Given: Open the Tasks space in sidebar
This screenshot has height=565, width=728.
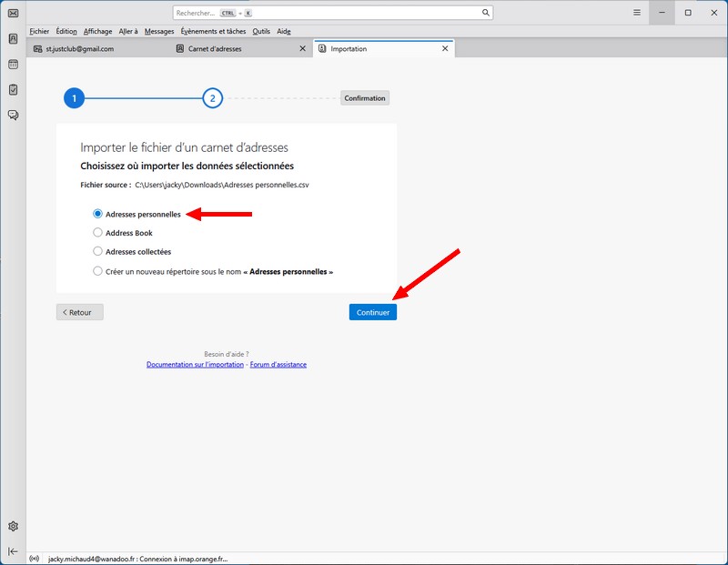Looking at the screenshot, I should click(13, 89).
